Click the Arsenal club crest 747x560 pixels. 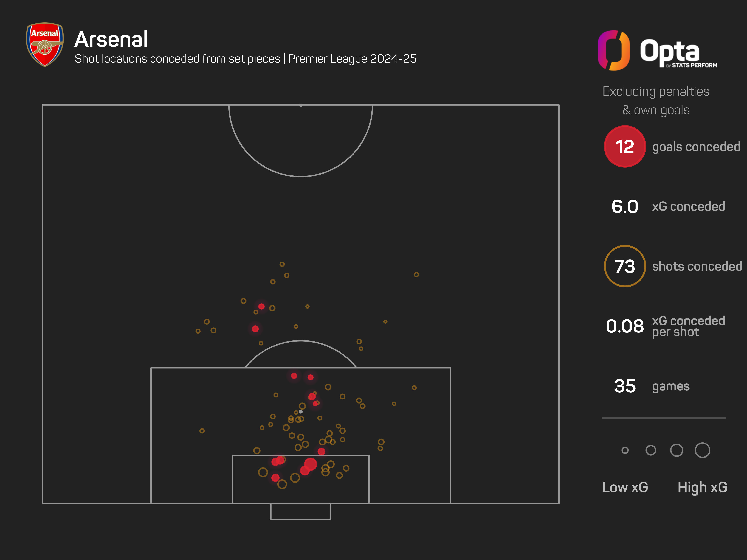(x=45, y=45)
